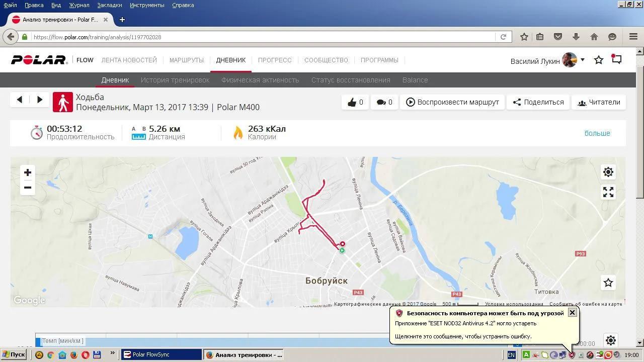This screenshot has width=644, height=362.
Task: Click Сообщить об ошибке на карте link
Action: pyautogui.click(x=586, y=304)
